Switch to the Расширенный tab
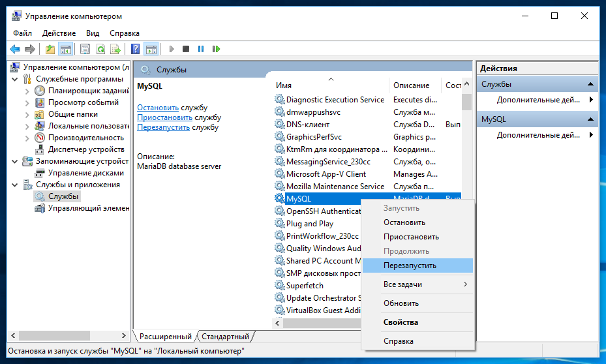 click(166, 337)
